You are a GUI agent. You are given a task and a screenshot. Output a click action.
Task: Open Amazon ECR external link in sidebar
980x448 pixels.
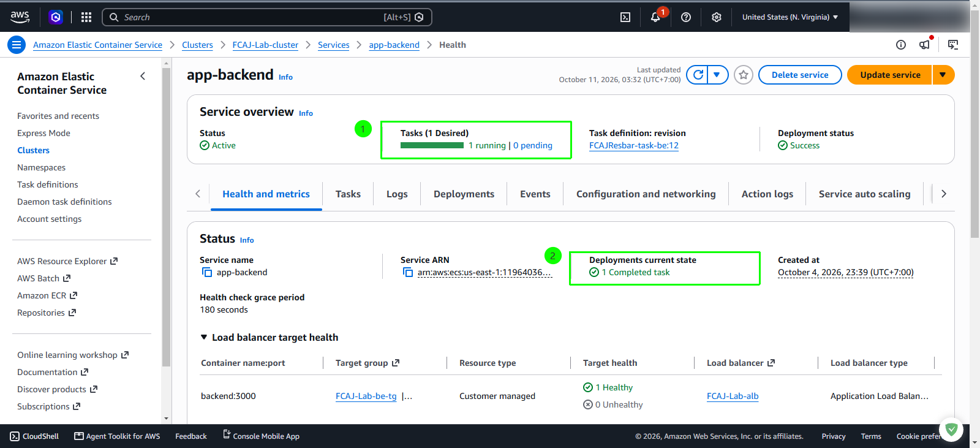point(47,295)
